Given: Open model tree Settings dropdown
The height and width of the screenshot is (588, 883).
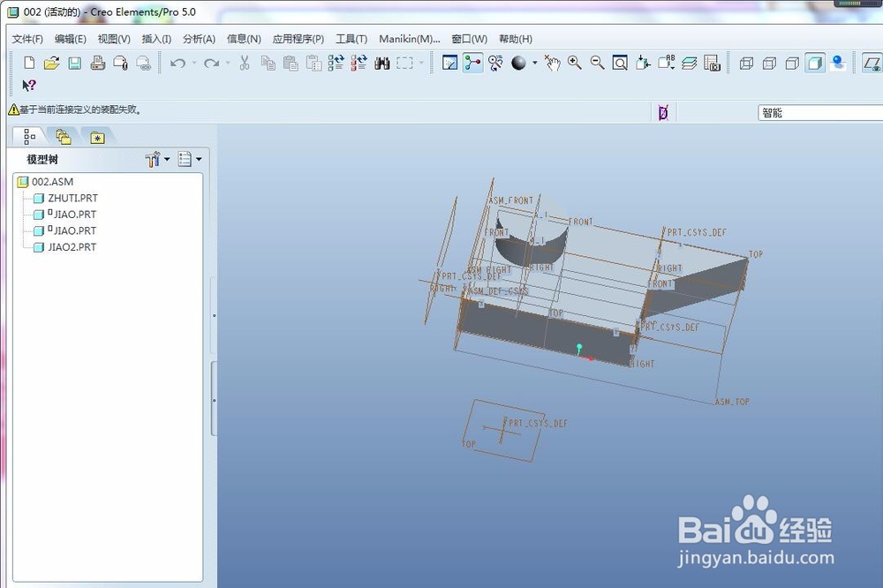Looking at the screenshot, I should coord(157,160).
